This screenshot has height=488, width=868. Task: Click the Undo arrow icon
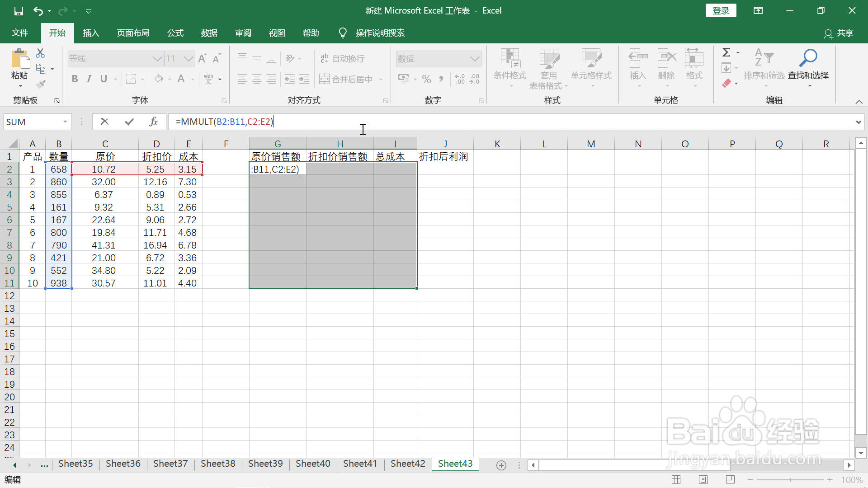38,11
